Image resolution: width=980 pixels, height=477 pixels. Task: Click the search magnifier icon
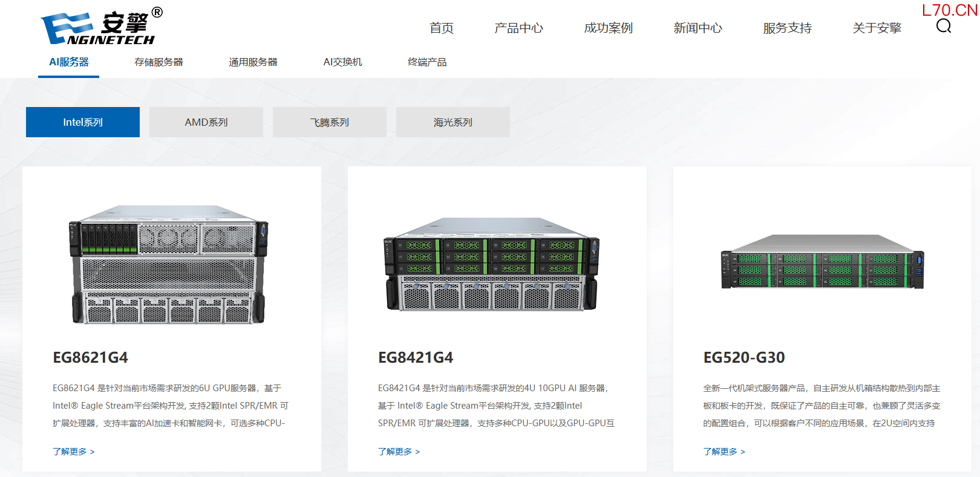tap(943, 26)
